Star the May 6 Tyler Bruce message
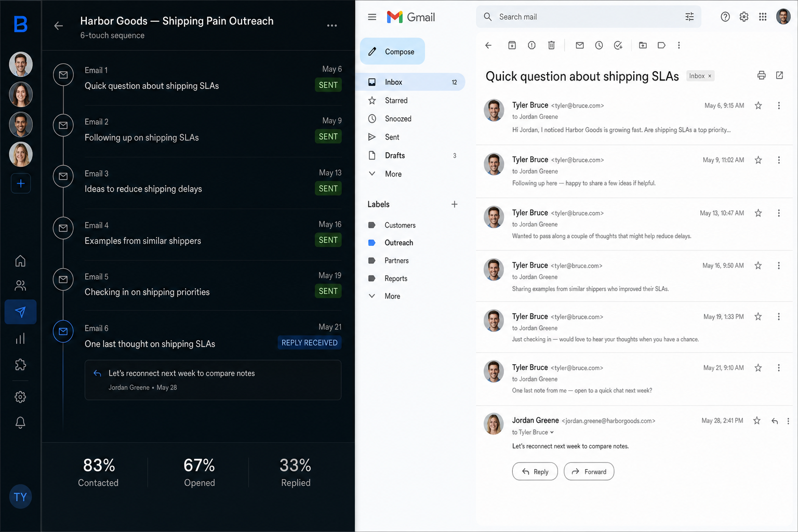This screenshot has width=798, height=532. click(x=758, y=105)
